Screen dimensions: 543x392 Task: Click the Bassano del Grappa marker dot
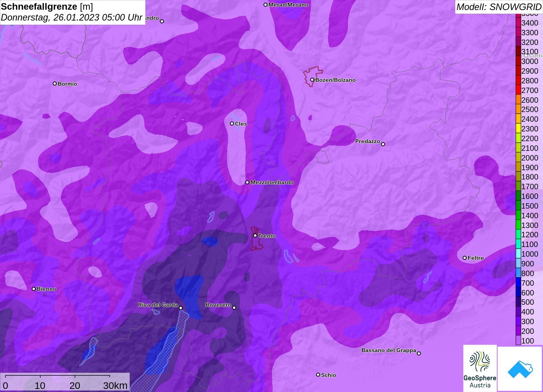tap(419, 353)
